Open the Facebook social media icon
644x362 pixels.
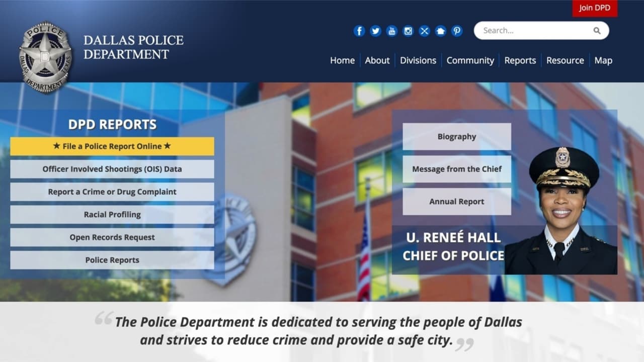[359, 31]
